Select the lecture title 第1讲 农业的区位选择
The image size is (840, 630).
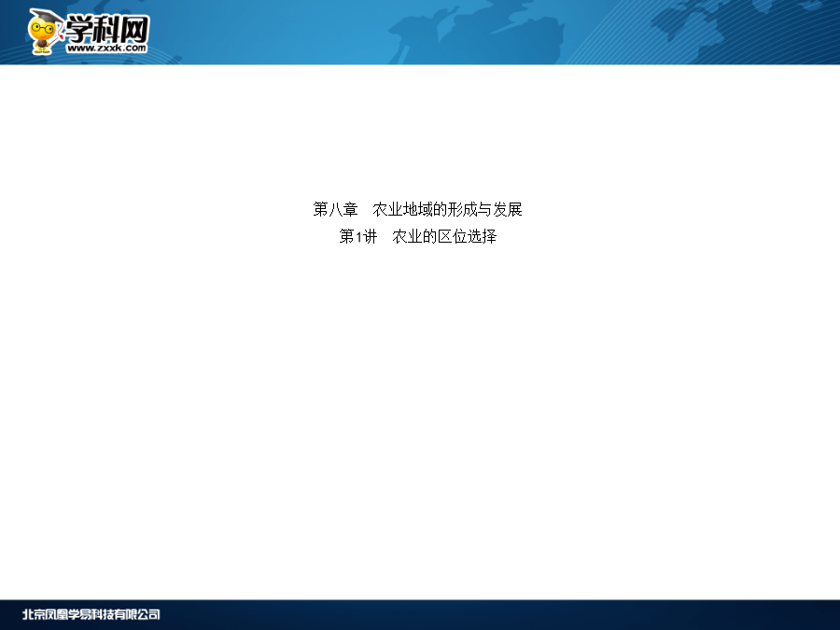pyautogui.click(x=418, y=236)
